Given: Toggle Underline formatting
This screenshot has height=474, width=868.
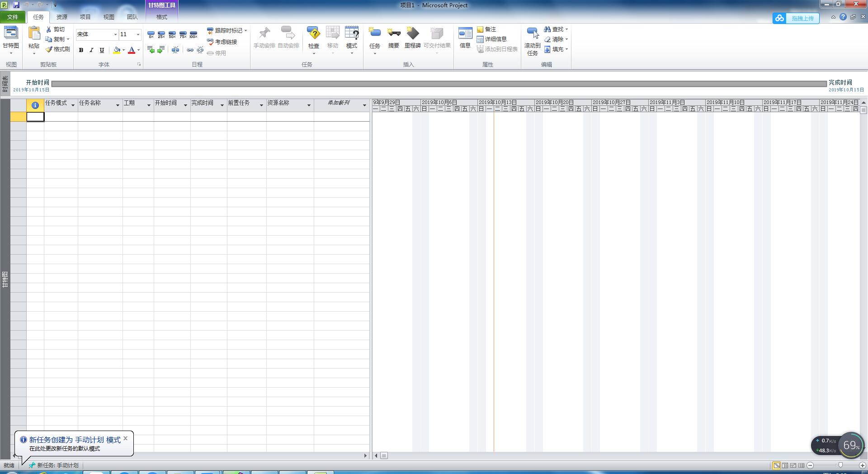Looking at the screenshot, I should click(102, 50).
